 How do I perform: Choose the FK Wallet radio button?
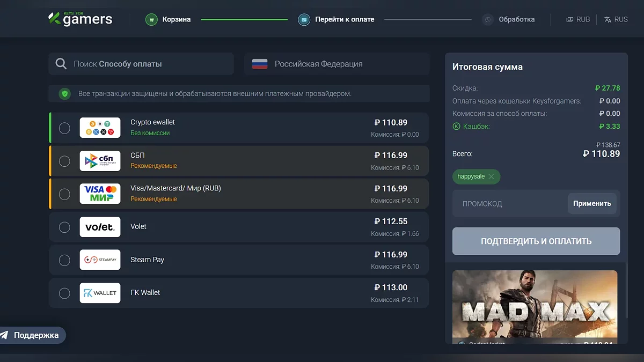tap(64, 293)
